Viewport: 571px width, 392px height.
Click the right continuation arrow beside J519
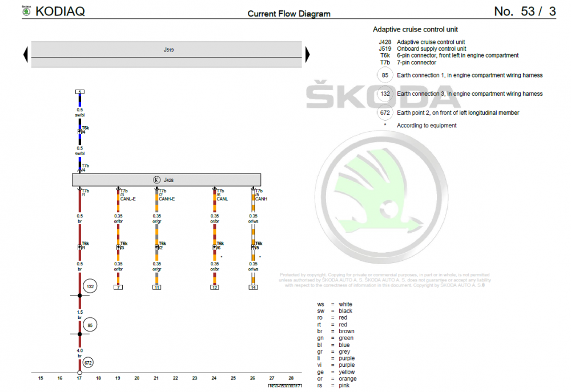(307, 55)
